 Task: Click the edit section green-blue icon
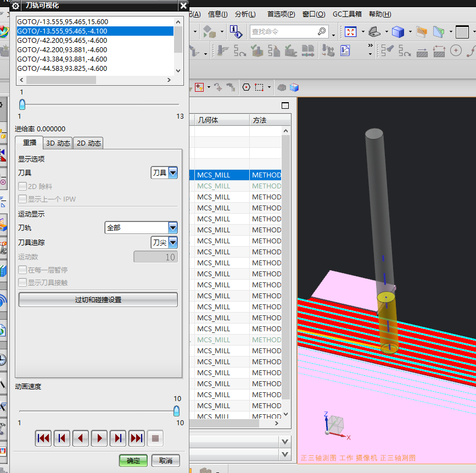(x=439, y=32)
